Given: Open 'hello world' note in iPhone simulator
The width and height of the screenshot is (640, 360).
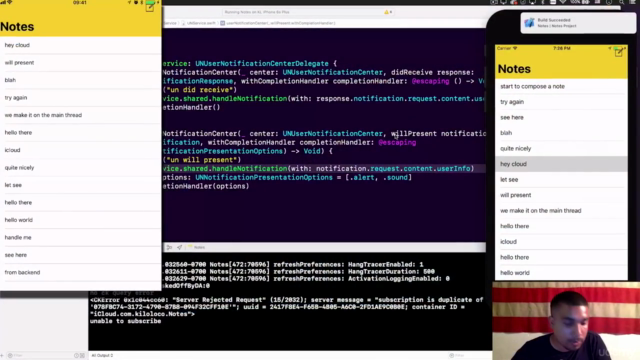Looking at the screenshot, I should tap(561, 273).
